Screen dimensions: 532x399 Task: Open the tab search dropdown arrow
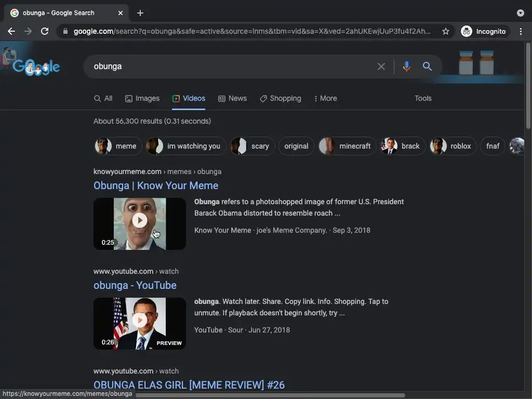[520, 13]
